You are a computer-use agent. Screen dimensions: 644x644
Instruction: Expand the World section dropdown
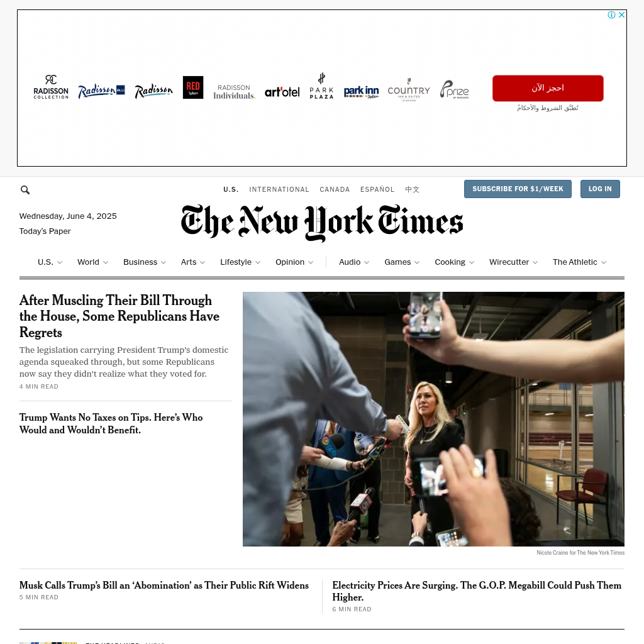click(106, 262)
